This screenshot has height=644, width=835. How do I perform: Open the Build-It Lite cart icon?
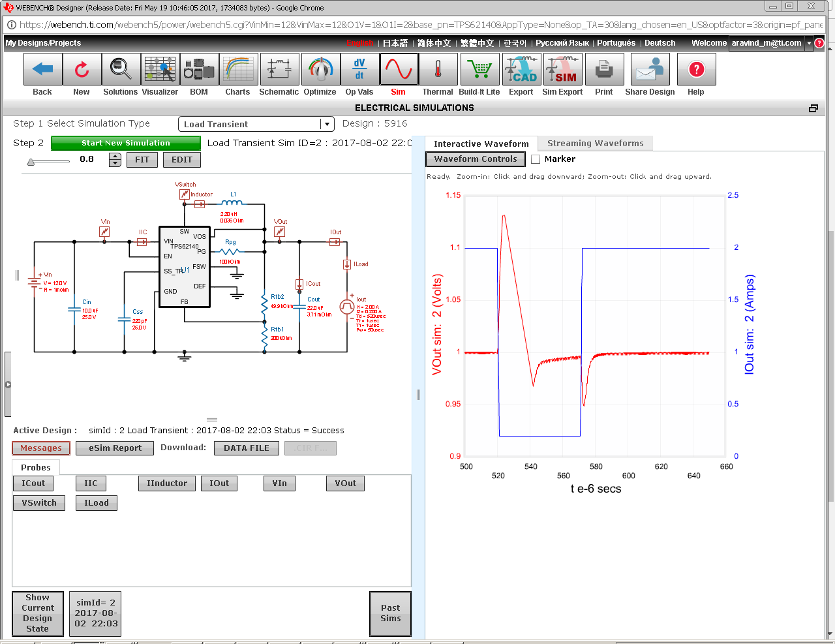tap(479, 69)
